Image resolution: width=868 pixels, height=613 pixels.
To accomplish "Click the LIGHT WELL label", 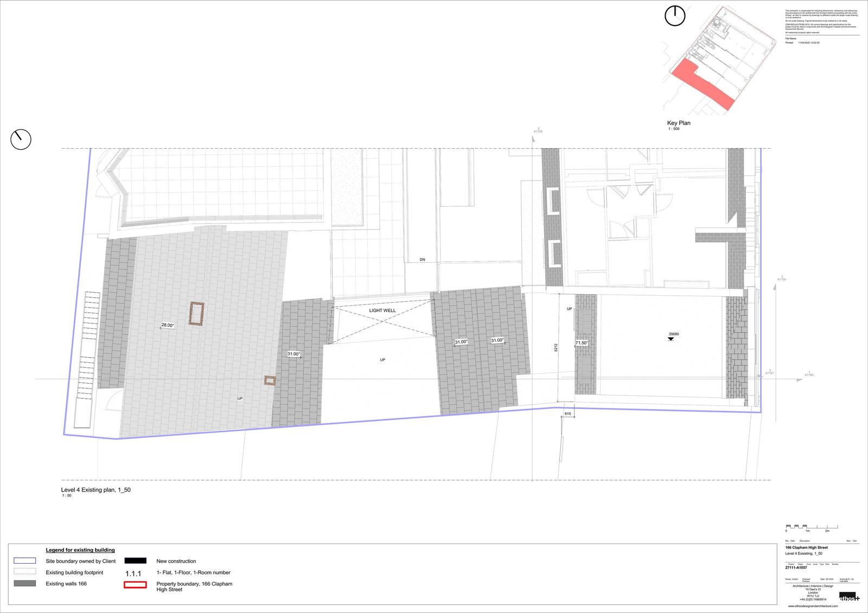I will [382, 311].
